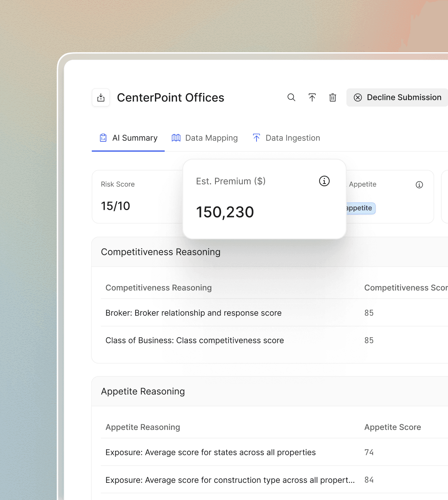Select the states across all properties row
448x500 pixels.
(x=274, y=452)
